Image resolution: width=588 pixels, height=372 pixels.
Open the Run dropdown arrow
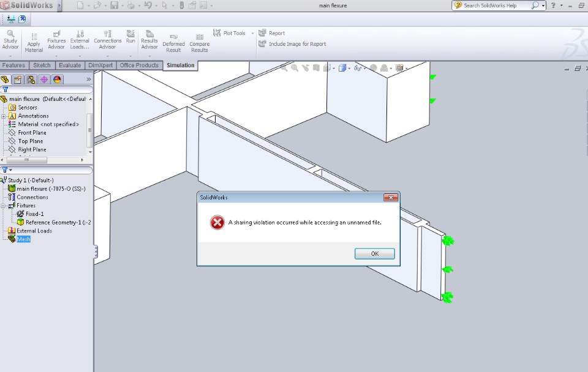point(130,56)
